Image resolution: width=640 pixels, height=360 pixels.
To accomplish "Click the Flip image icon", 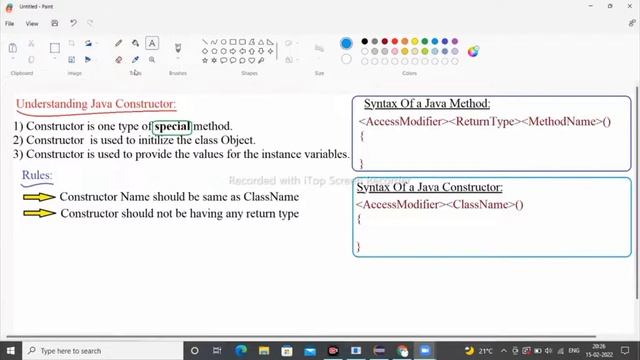I will (x=88, y=60).
